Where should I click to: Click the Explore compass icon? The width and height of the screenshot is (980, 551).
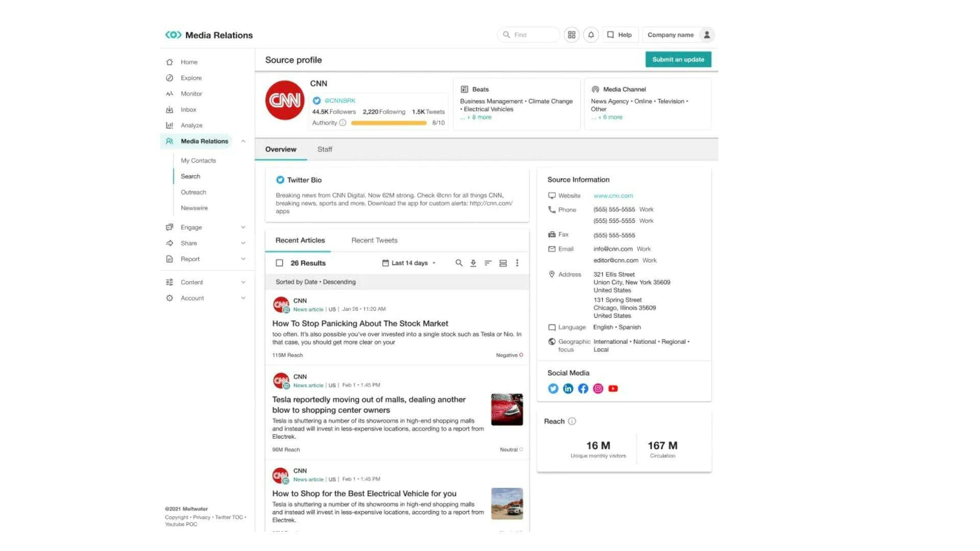pos(169,78)
